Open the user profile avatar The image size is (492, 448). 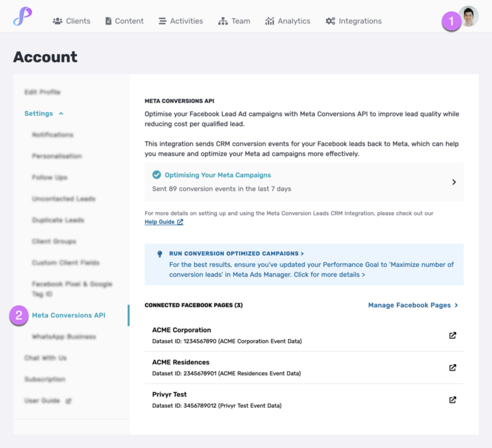[x=468, y=16]
